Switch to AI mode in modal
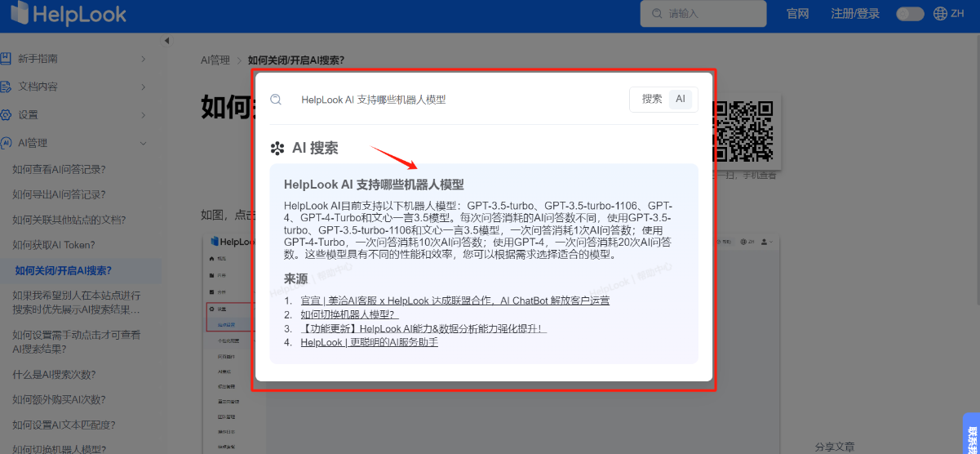The image size is (980, 454). (681, 99)
